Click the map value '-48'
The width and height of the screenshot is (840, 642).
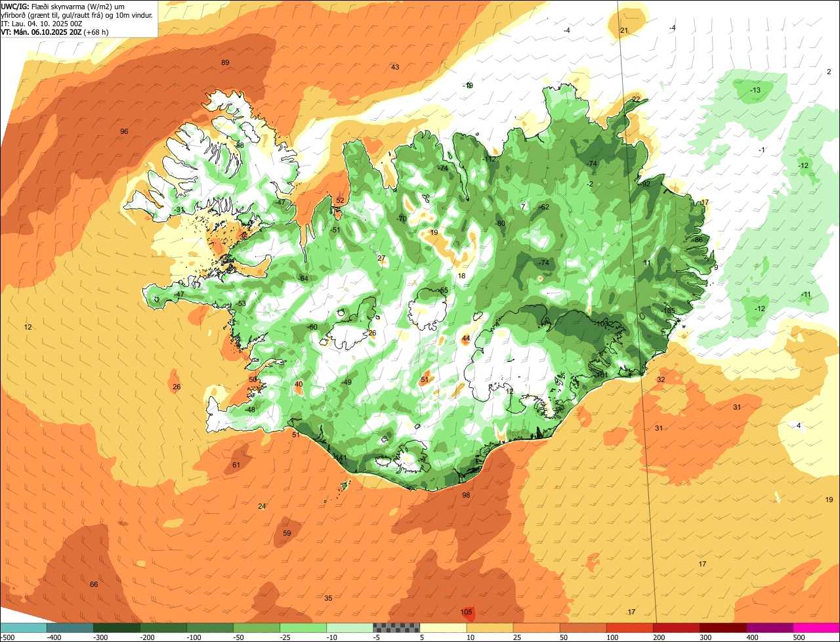[250, 410]
